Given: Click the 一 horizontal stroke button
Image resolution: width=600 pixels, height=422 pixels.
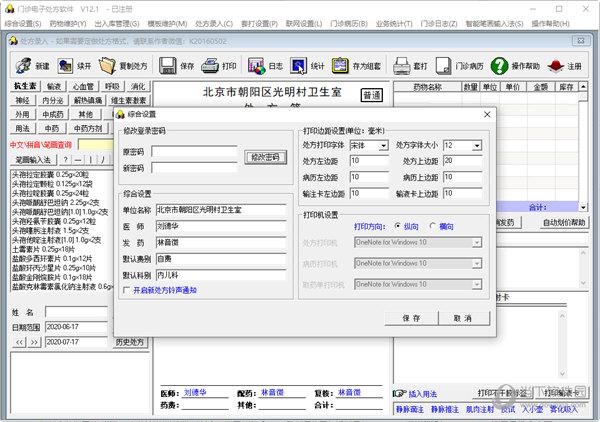Looking at the screenshot, I should point(78,160).
